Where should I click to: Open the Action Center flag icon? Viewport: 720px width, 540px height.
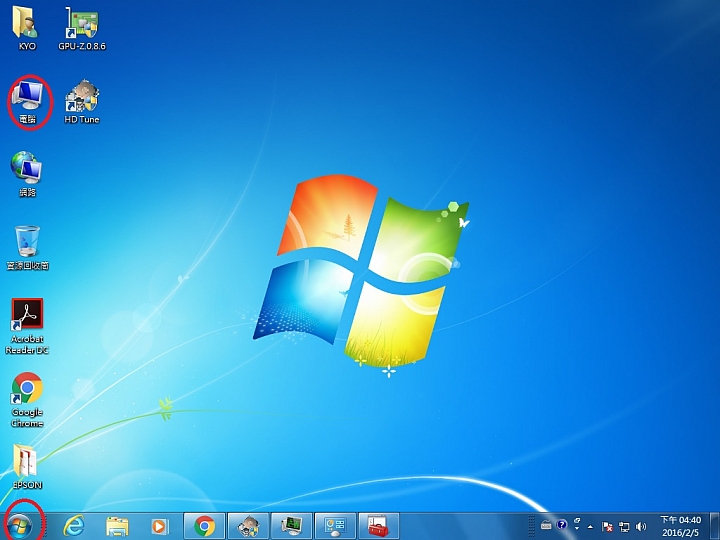click(x=607, y=526)
